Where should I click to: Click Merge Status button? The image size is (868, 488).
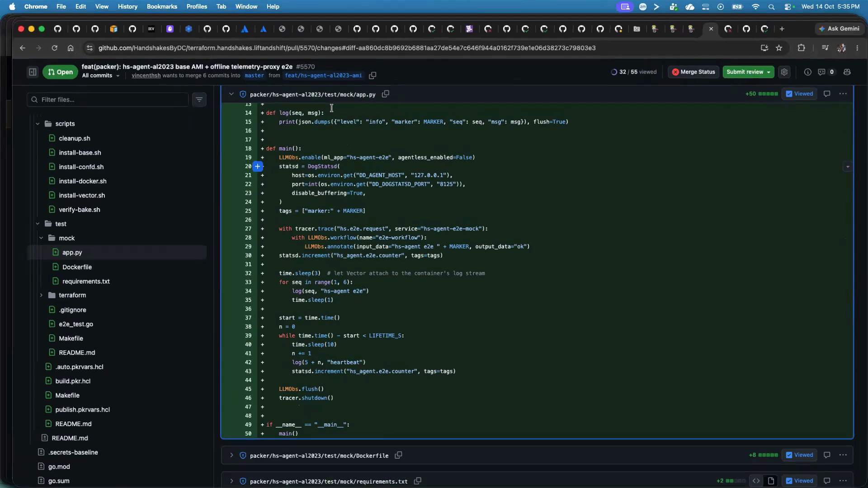693,72
